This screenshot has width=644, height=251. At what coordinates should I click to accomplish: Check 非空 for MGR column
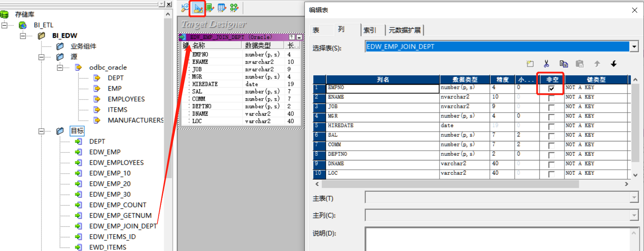[551, 117]
